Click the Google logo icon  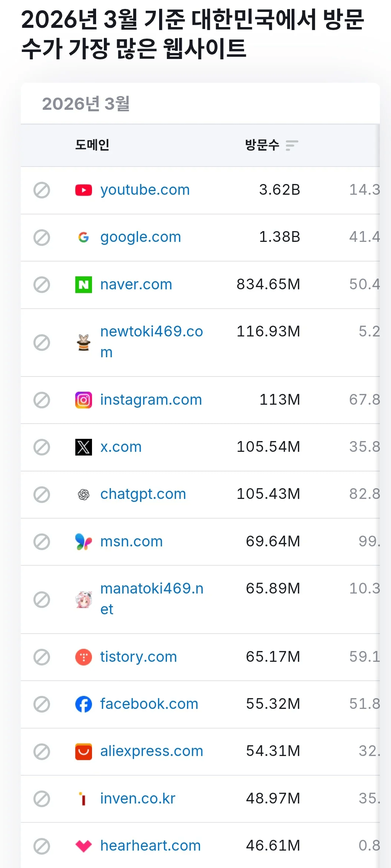click(83, 237)
